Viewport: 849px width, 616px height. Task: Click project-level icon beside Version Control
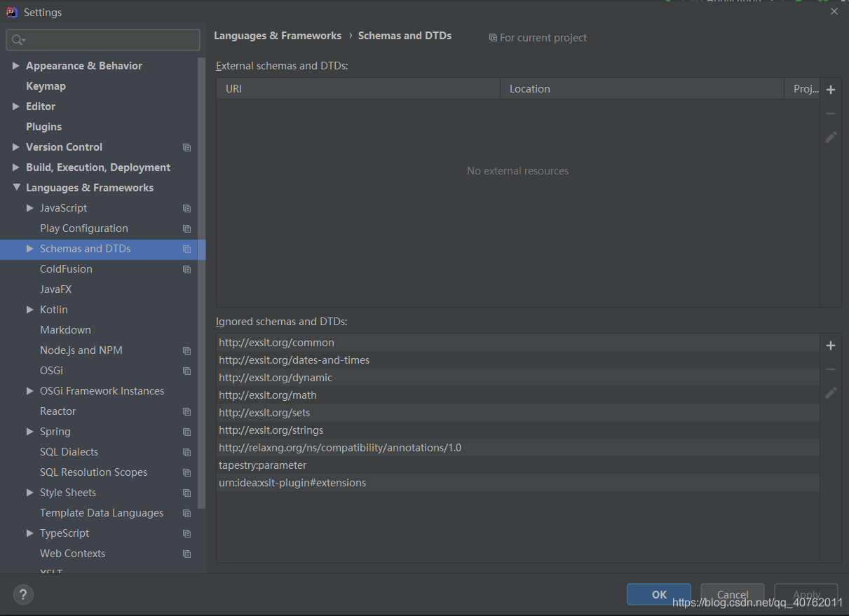coord(186,147)
